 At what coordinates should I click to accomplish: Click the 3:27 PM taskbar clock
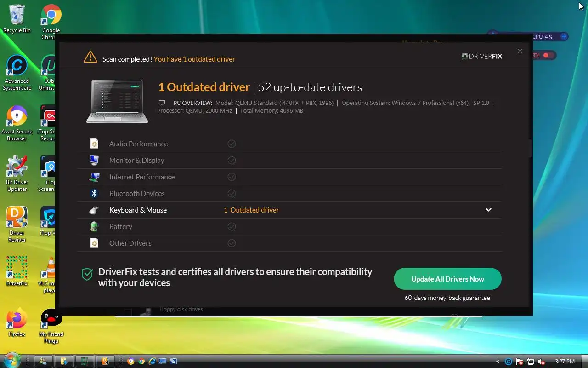[x=565, y=362]
